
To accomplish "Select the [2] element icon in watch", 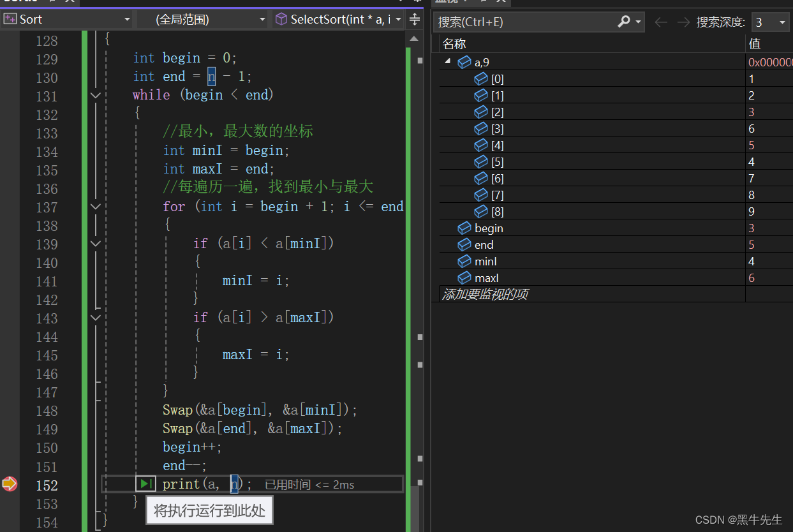I will pos(481,112).
